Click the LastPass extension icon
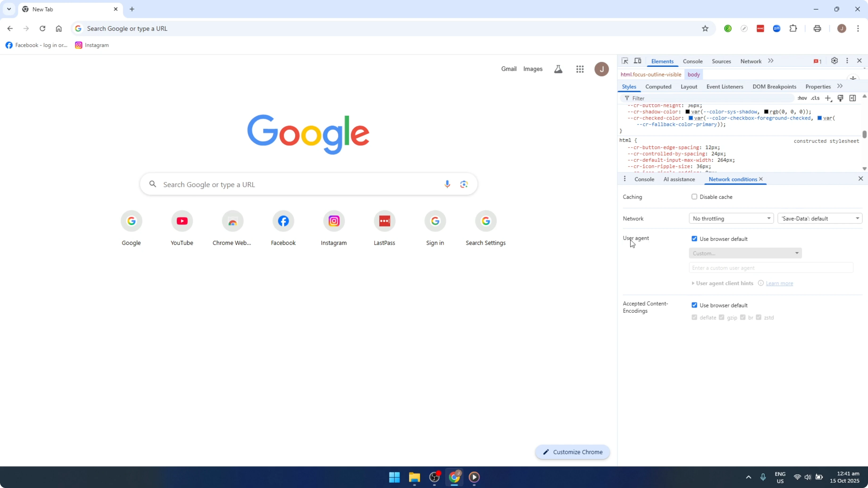Viewport: 868px width, 488px height. (761, 28)
